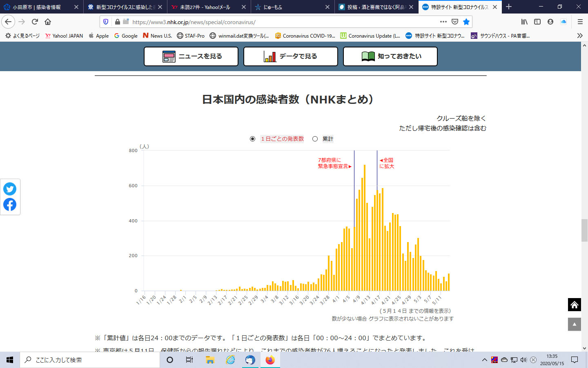
Task: Click the ニュースを見る button
Action: (x=191, y=56)
